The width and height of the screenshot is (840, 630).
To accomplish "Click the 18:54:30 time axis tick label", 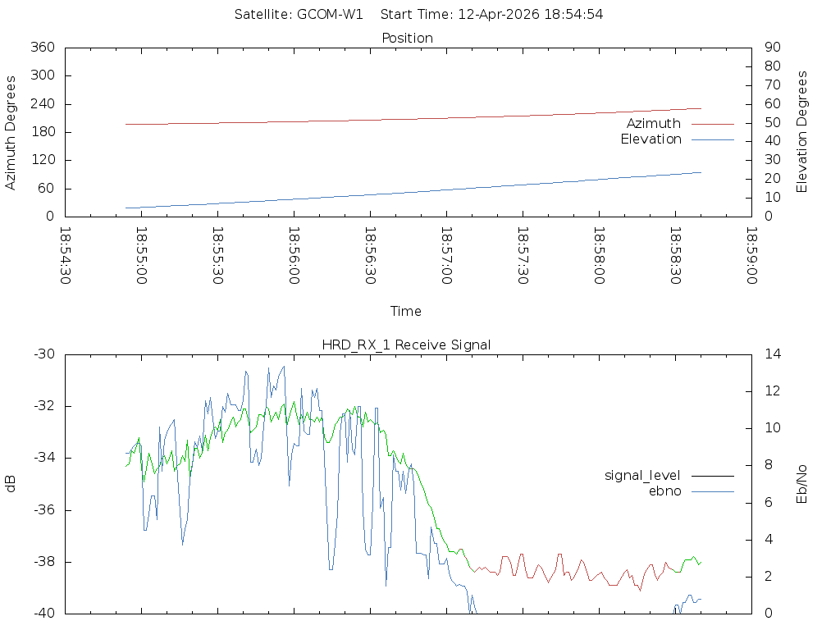I will pyautogui.click(x=65, y=255).
